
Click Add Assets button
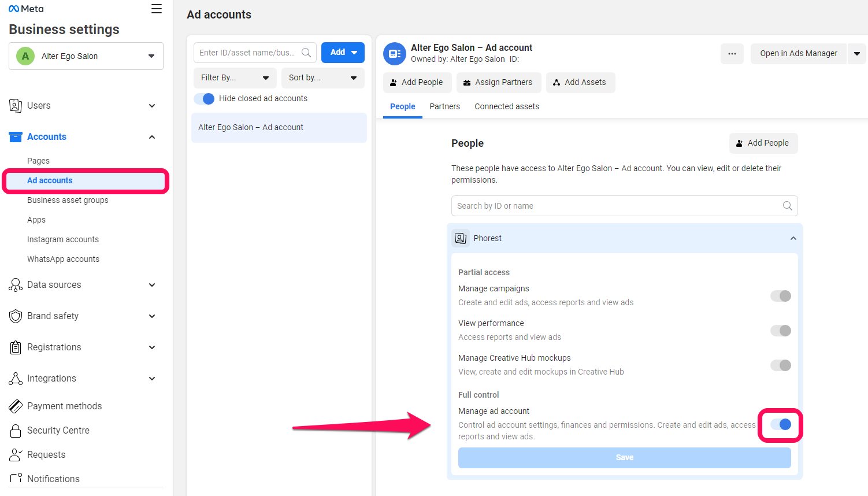click(580, 83)
